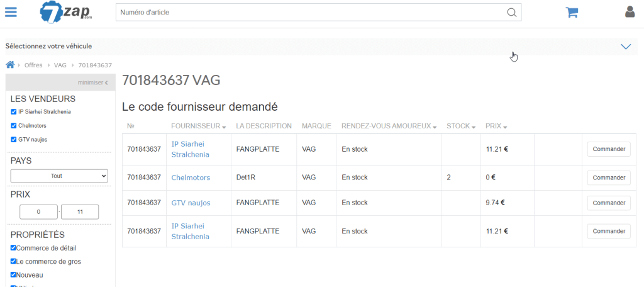Toggle the Chelmotors vendor checkbox

pyautogui.click(x=14, y=126)
